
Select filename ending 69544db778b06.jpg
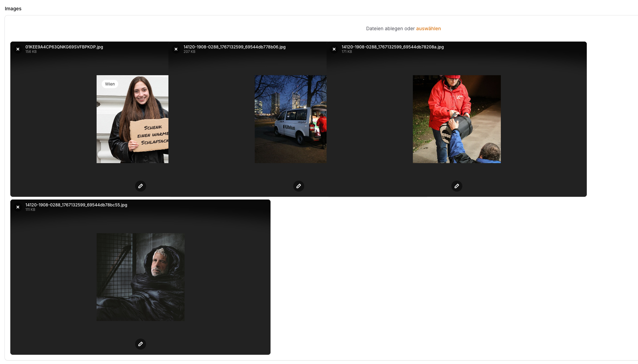tap(234, 47)
